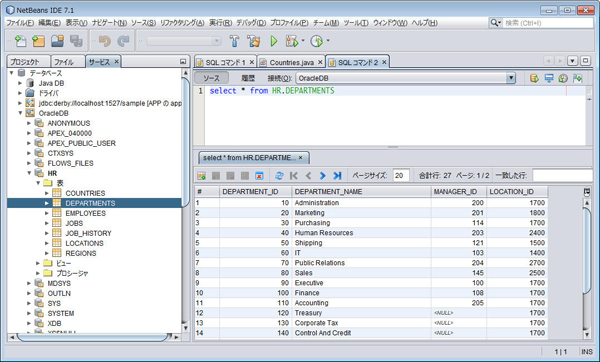Click the page size input field

point(401,176)
